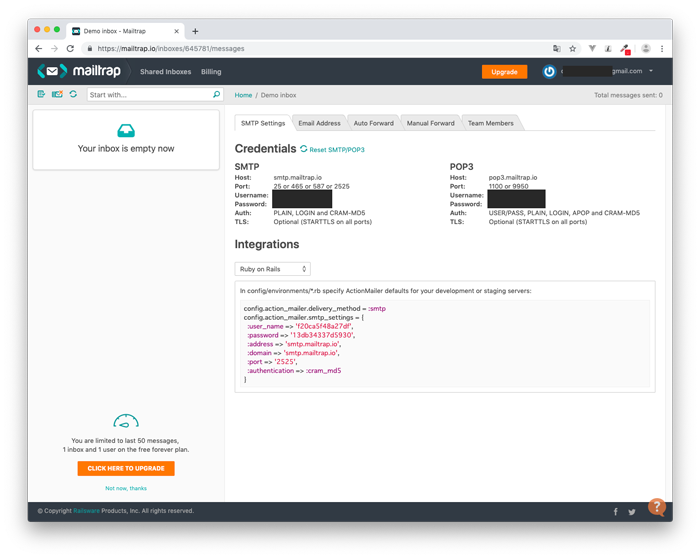700x558 pixels.
Task: Bookmark page with star icon
Action: click(572, 49)
